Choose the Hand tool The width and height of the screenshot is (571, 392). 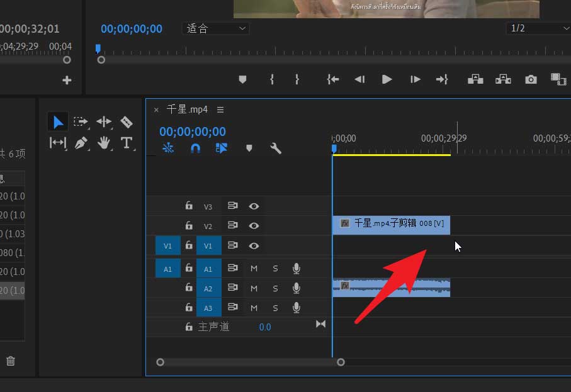[104, 143]
